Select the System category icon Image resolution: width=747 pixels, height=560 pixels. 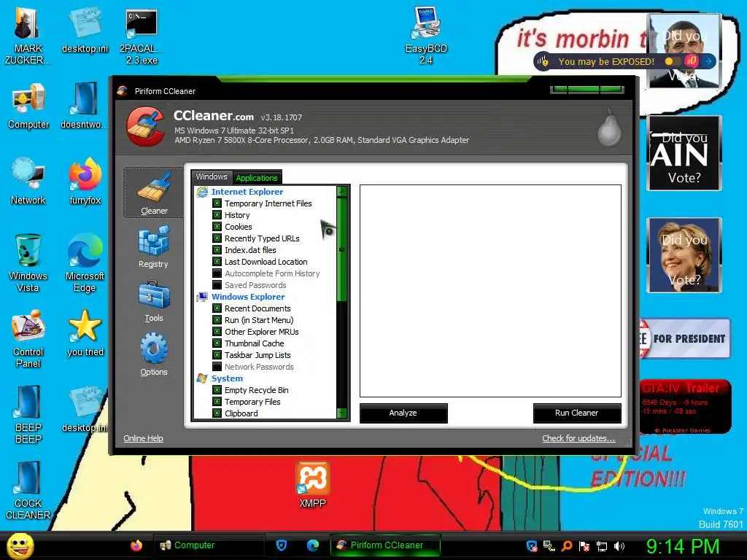(x=203, y=378)
